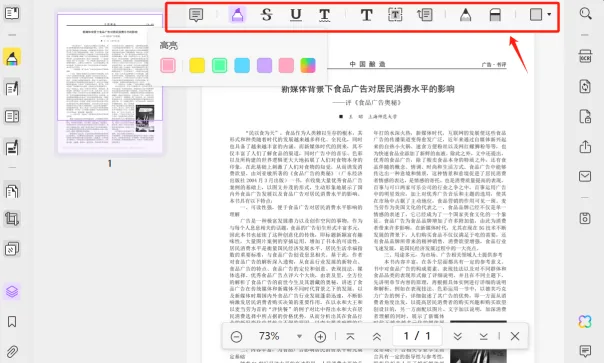Expand the shape tool dropdown arrow

(549, 15)
